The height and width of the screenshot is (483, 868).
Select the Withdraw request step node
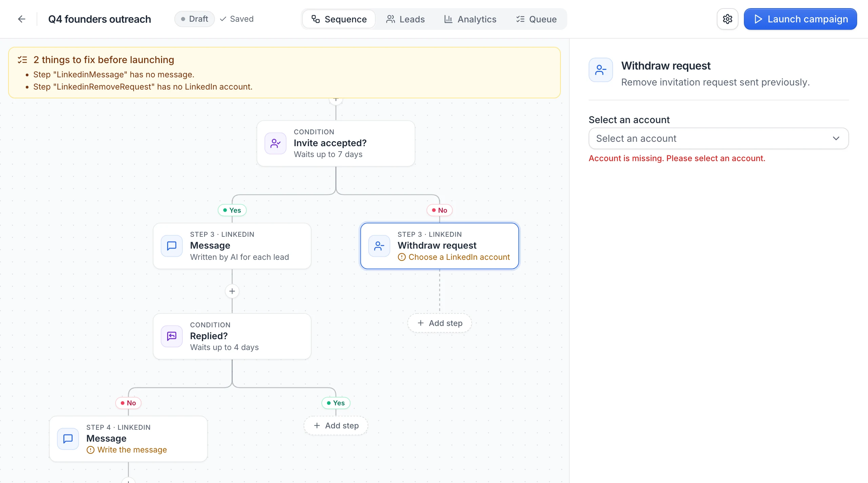pyautogui.click(x=439, y=246)
